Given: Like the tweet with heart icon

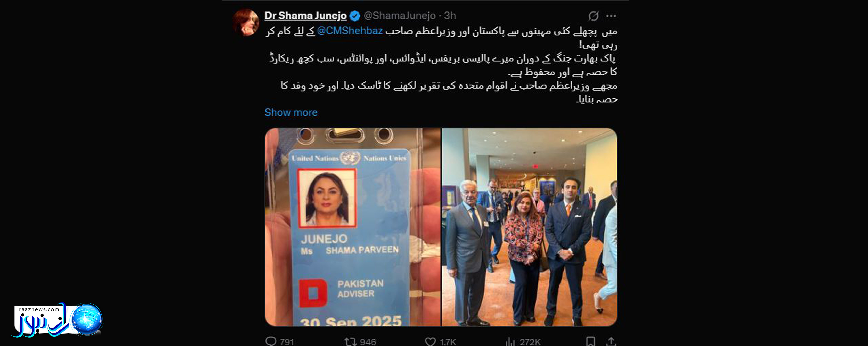Looking at the screenshot, I should (430, 342).
